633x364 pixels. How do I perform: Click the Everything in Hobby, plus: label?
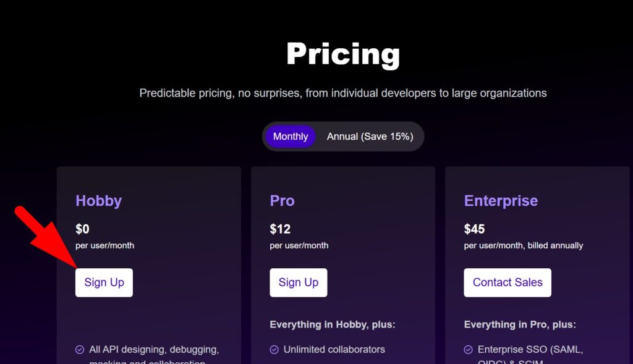tap(333, 324)
